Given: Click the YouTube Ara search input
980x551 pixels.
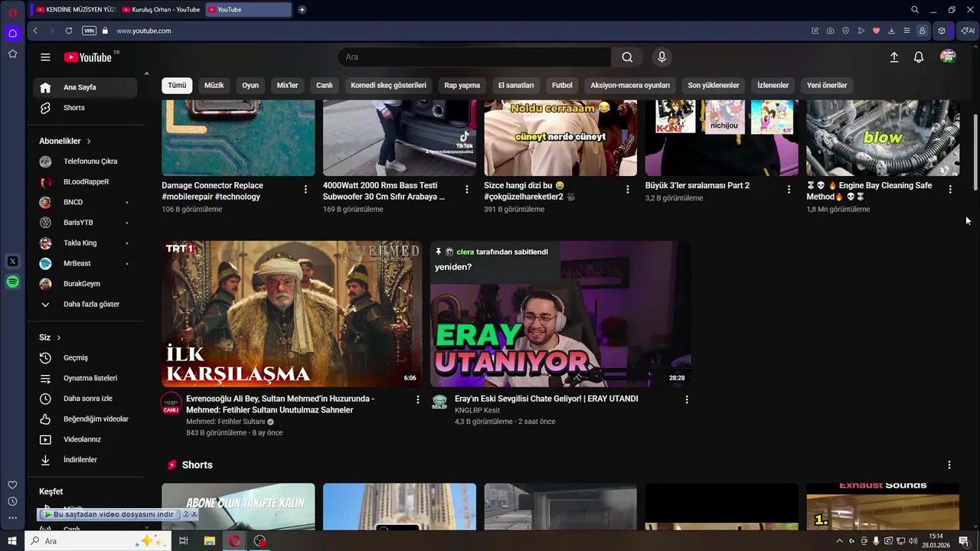Looking at the screenshot, I should (474, 57).
